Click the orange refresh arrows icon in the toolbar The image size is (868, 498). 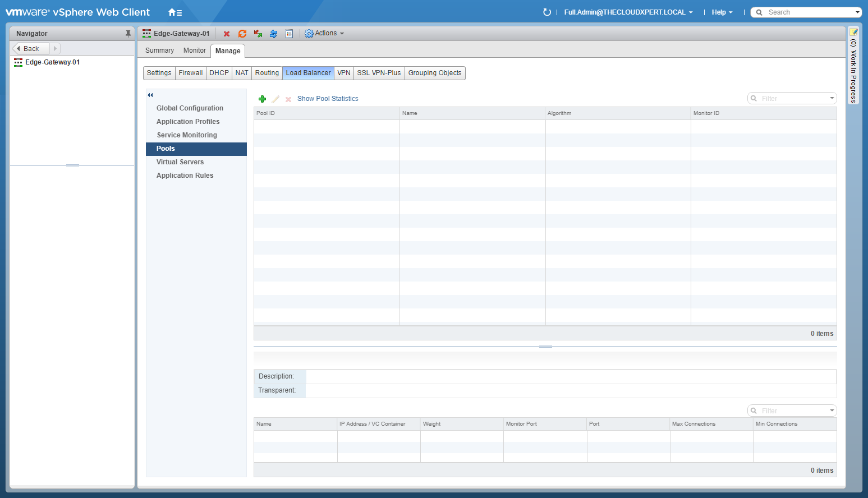point(242,34)
